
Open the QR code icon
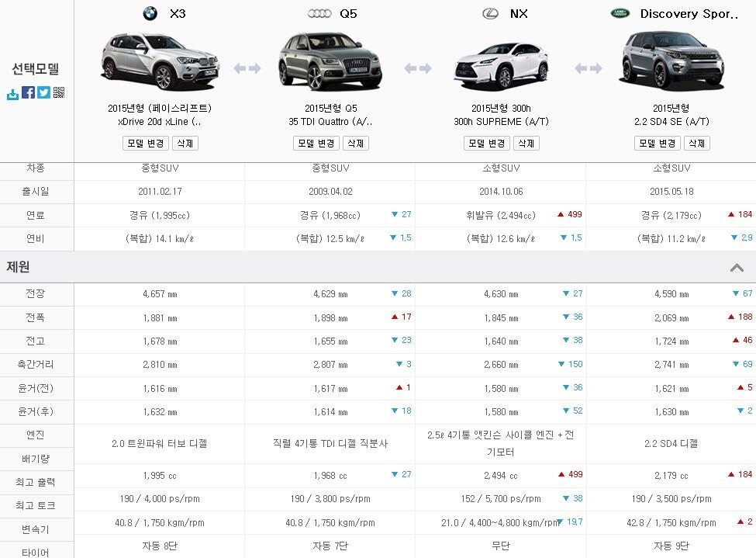[x=59, y=93]
